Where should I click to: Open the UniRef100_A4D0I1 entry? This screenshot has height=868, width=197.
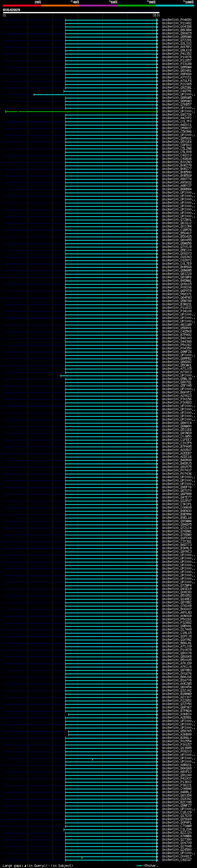coord(176,125)
